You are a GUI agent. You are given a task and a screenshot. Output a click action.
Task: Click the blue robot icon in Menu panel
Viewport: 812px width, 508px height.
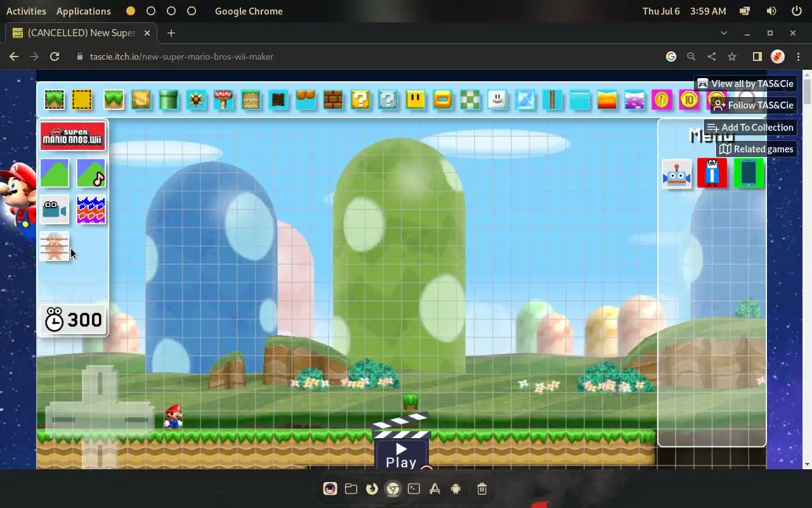(x=676, y=173)
